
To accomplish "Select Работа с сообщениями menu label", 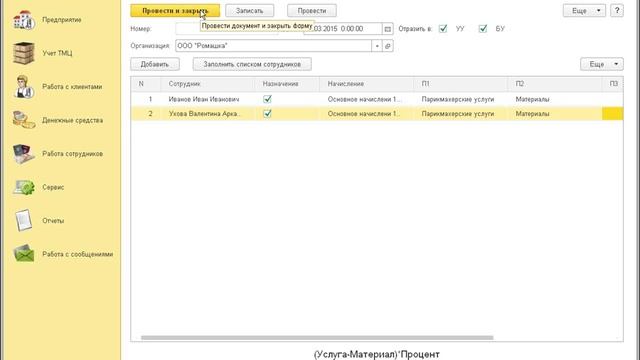I will point(78,254).
